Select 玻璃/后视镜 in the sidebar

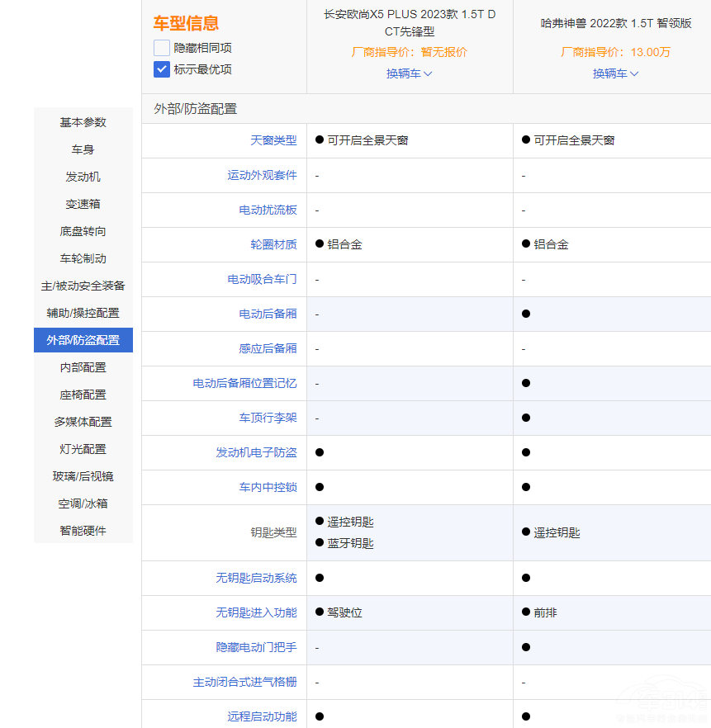click(x=83, y=476)
